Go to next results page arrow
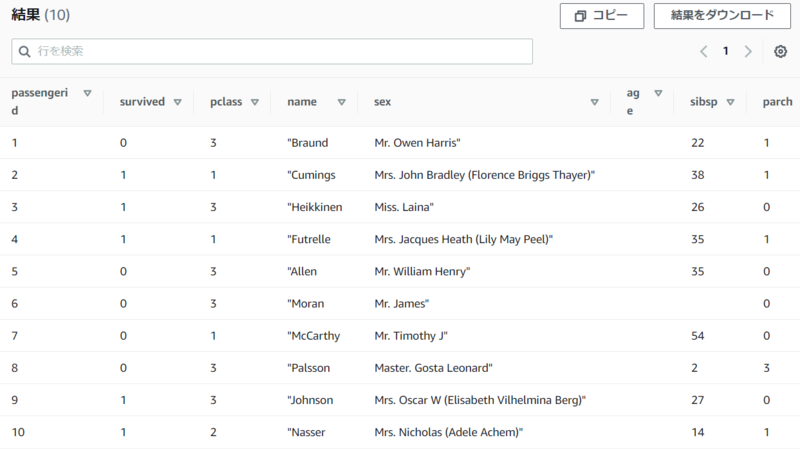This screenshot has width=800, height=449. click(748, 51)
